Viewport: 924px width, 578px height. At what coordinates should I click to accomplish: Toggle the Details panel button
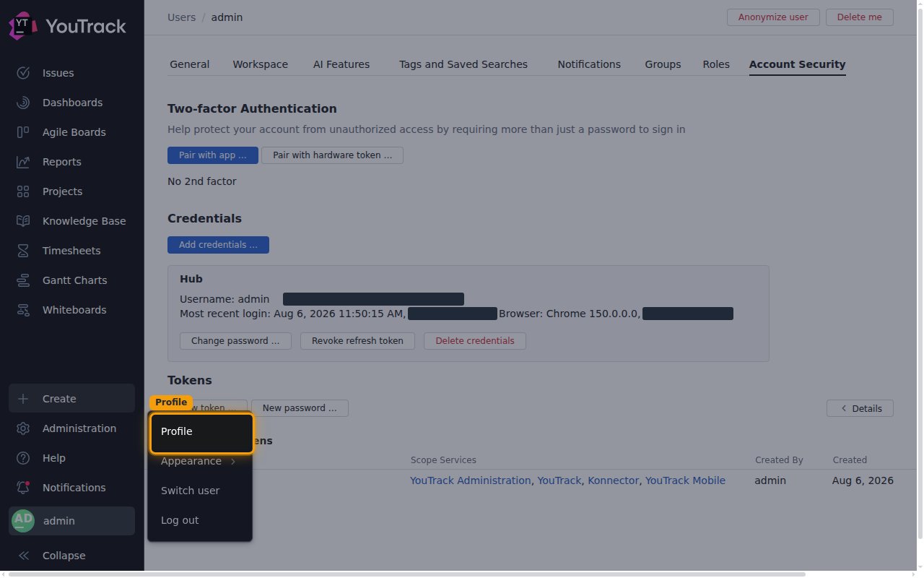[x=860, y=408]
